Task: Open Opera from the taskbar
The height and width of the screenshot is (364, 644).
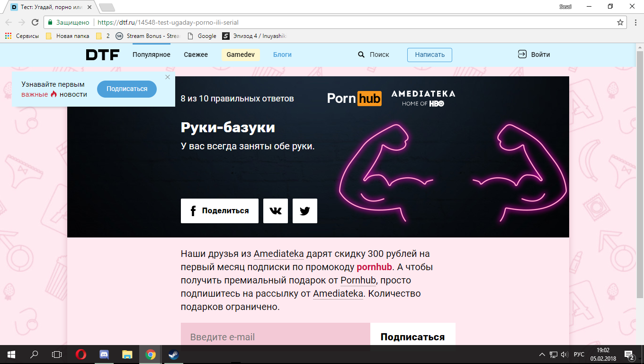Action: coord(81,354)
